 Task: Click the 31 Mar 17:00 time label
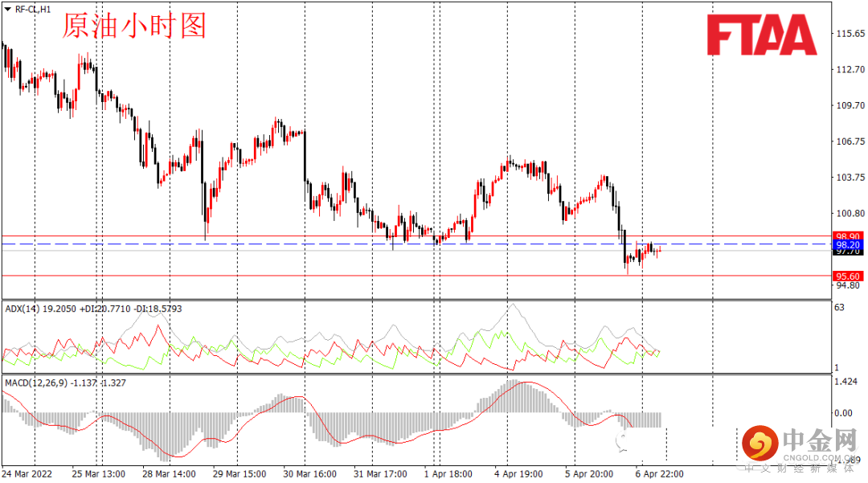[379, 474]
